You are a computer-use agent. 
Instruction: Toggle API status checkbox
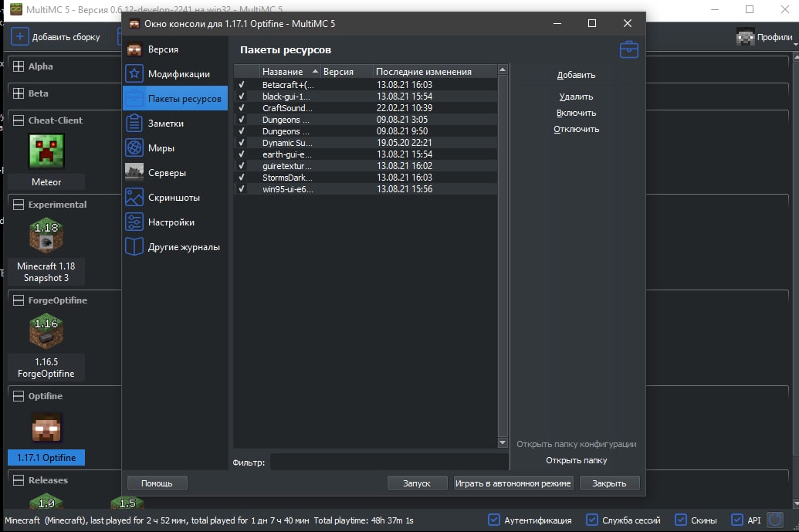[736, 520]
